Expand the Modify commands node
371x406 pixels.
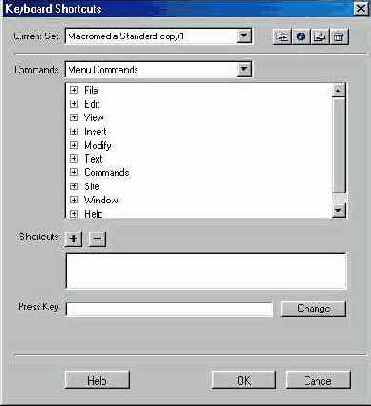pos(74,145)
